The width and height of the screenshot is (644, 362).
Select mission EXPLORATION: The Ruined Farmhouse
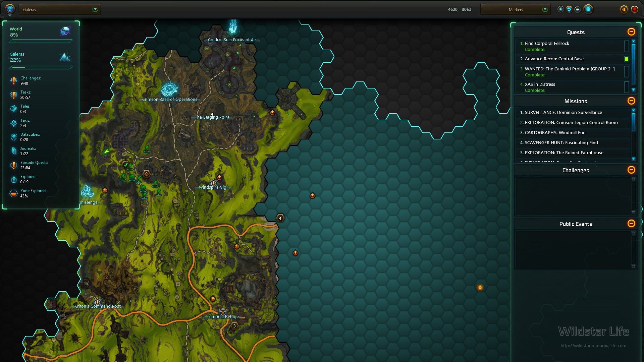click(573, 153)
